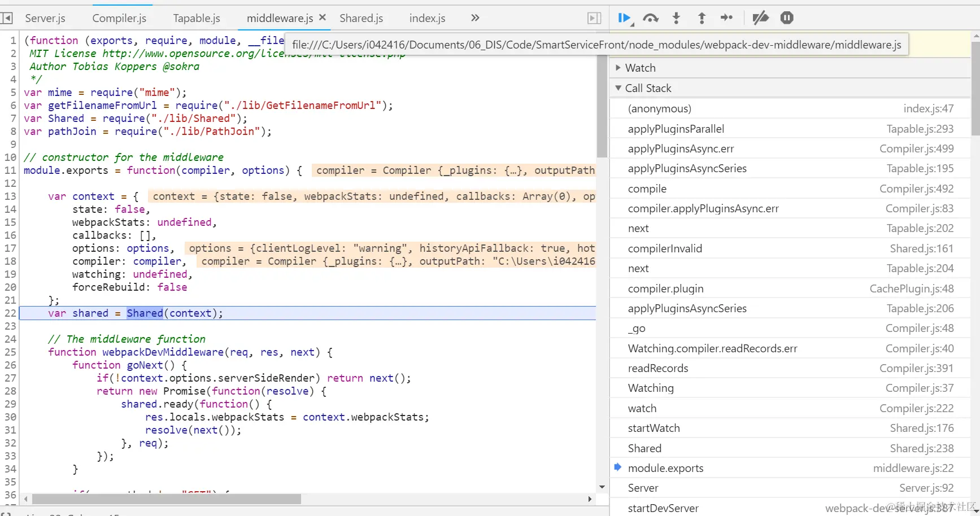Select the Watching frame at Compiler.js:37

click(790, 388)
